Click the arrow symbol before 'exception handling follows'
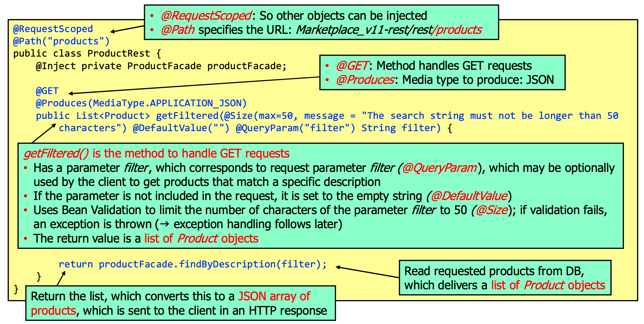Image resolution: width=644 pixels, height=324 pixels. (164, 225)
